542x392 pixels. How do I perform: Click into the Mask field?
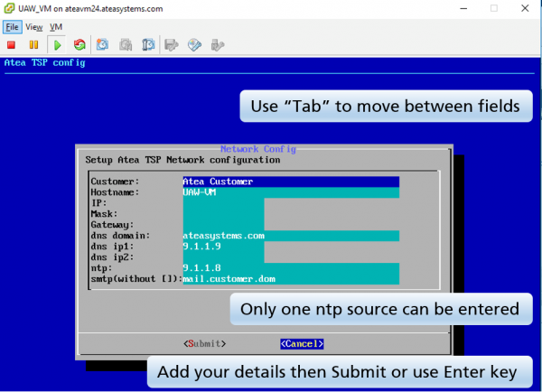click(224, 214)
